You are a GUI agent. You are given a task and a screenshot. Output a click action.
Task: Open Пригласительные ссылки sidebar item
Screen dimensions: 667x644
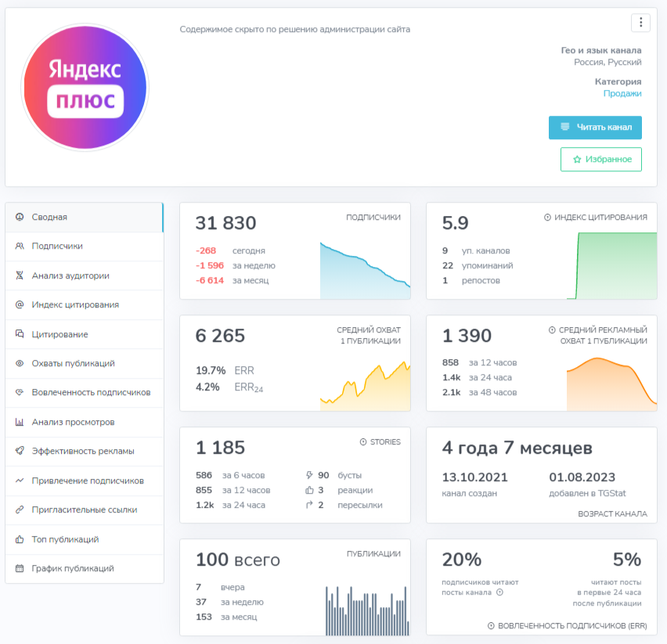click(85, 509)
